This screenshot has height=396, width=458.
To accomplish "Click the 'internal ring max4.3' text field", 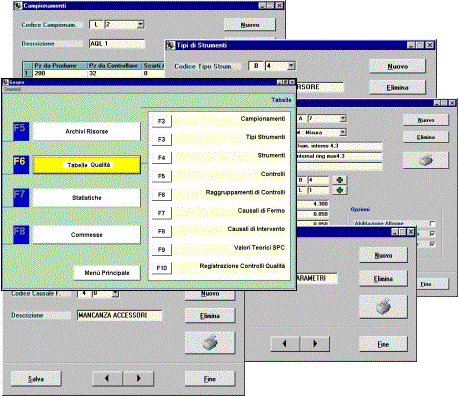I will pyautogui.click(x=339, y=156).
